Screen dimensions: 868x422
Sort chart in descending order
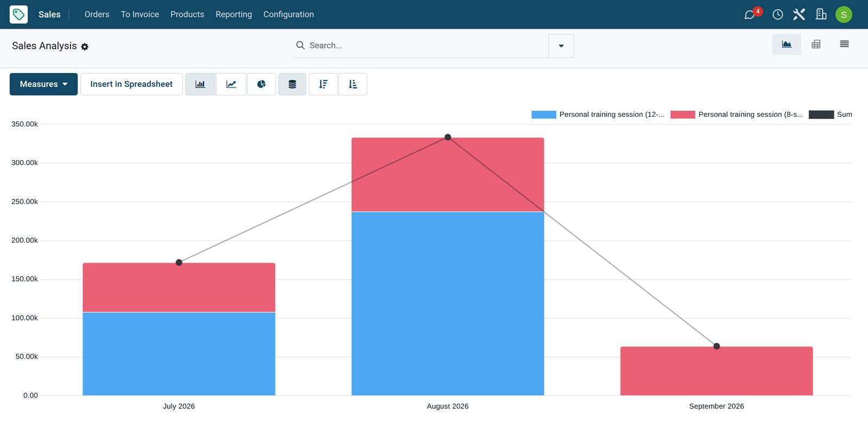(x=323, y=84)
